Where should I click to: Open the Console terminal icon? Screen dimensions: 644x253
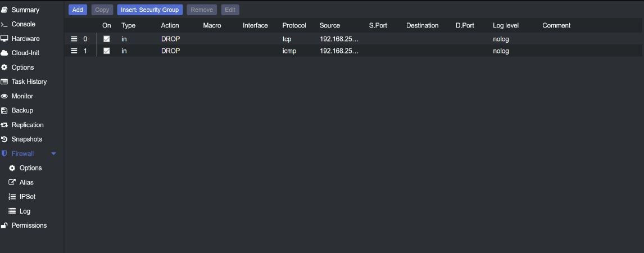pyautogui.click(x=4, y=25)
